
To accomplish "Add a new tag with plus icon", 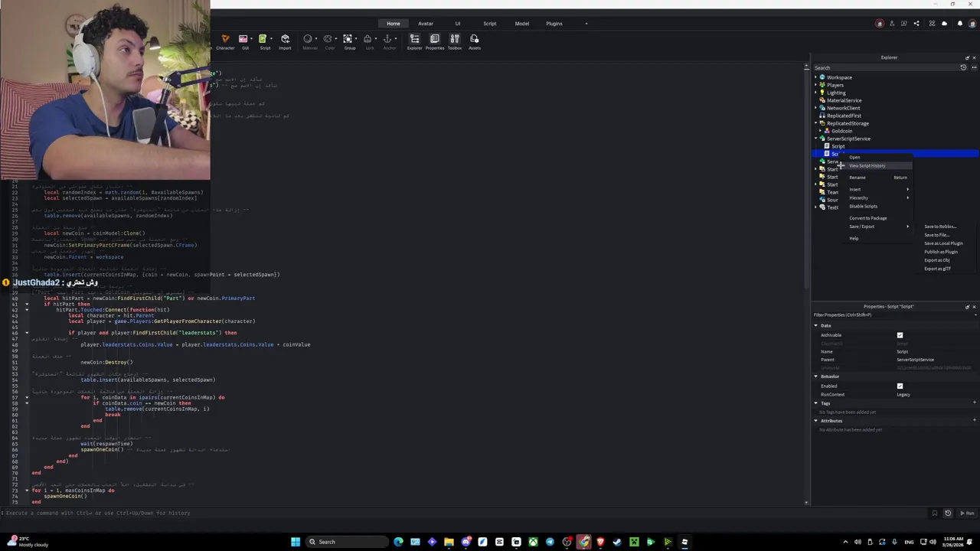I will (974, 403).
